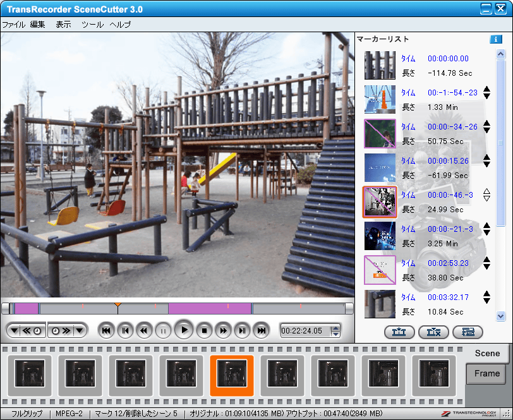
Task: Switch to the Scene tab
Action: point(487,353)
